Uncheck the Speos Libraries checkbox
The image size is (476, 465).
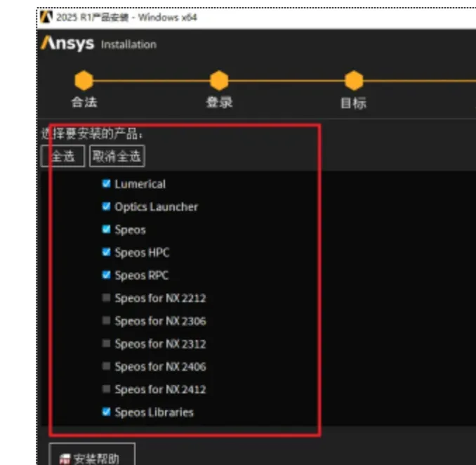click(x=106, y=412)
